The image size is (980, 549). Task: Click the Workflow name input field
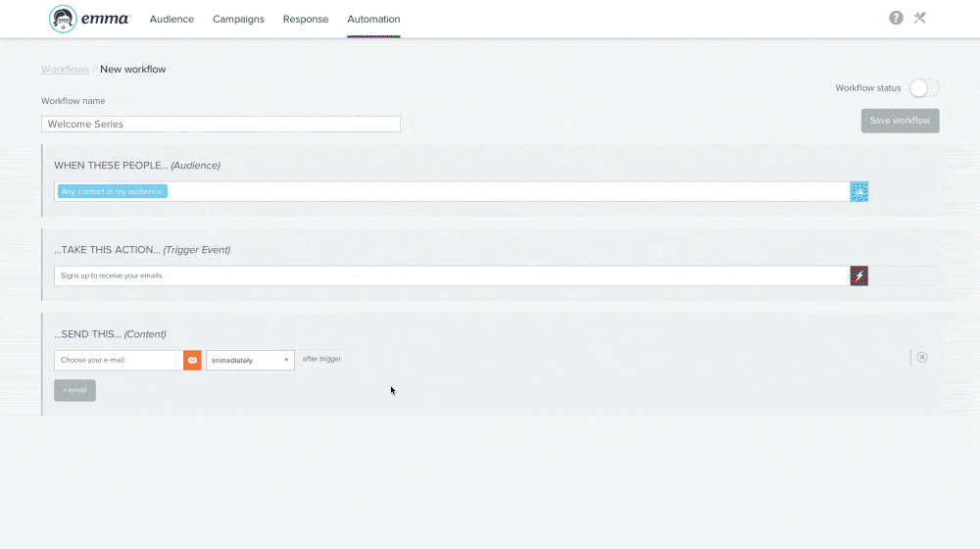click(x=220, y=124)
